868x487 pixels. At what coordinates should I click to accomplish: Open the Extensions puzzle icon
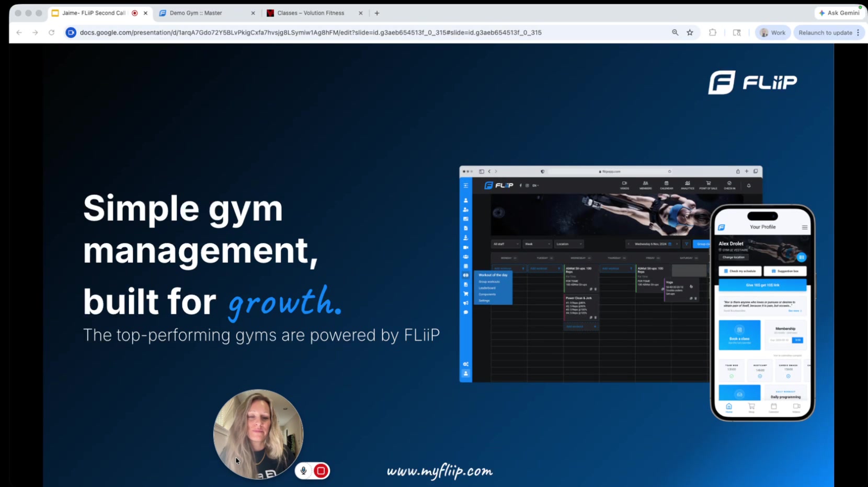pyautogui.click(x=713, y=32)
